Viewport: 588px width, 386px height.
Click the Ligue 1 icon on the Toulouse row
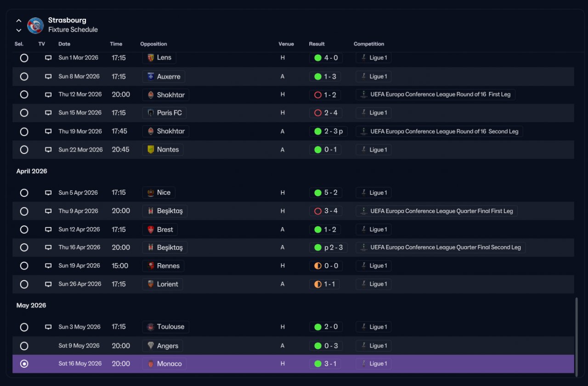[363, 327]
